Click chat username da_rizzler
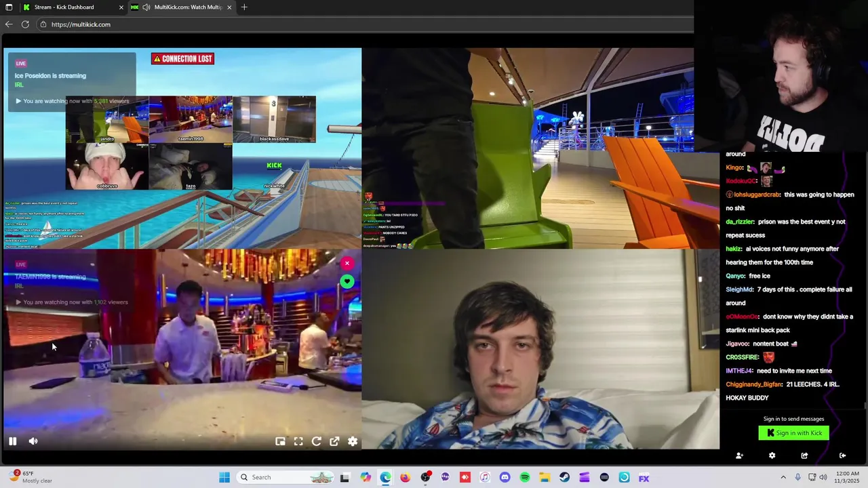 (741, 222)
